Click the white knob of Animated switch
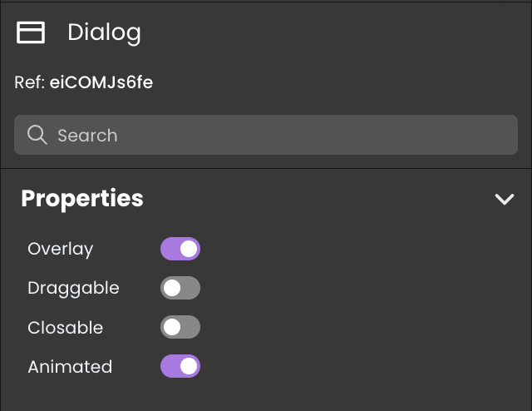532x411 pixels. tap(189, 366)
